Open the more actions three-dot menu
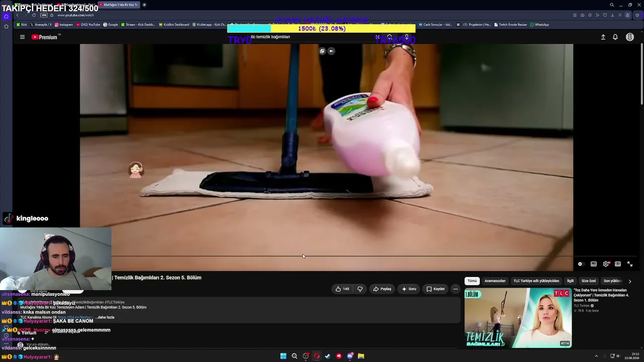Image resolution: width=644 pixels, height=362 pixels. pyautogui.click(x=455, y=289)
